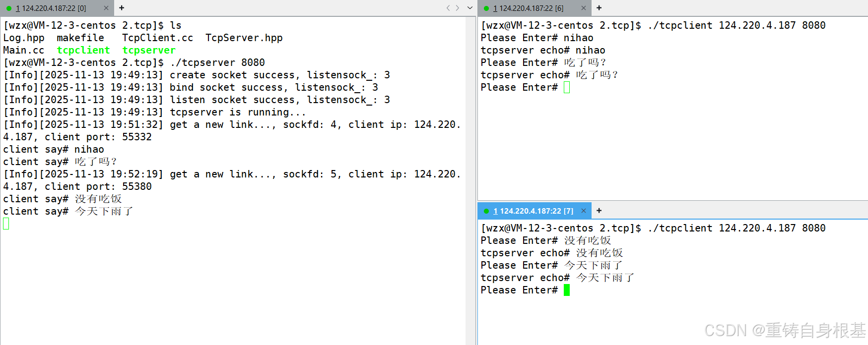868x345 pixels.
Task: Click the './tcpserver 8080' command text
Action: pyautogui.click(x=217, y=62)
